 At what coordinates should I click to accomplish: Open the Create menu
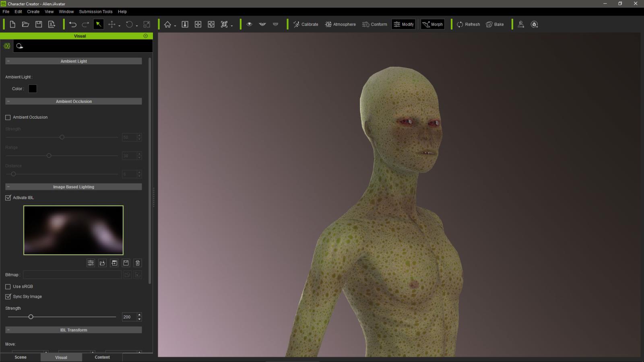[33, 12]
